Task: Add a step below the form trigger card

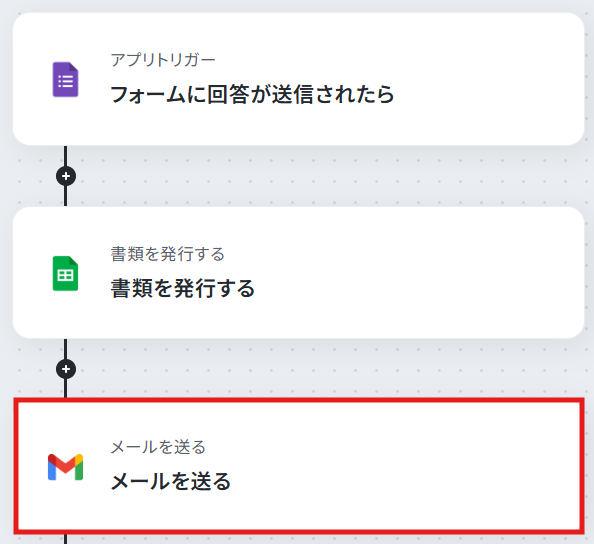Action: click(66, 176)
